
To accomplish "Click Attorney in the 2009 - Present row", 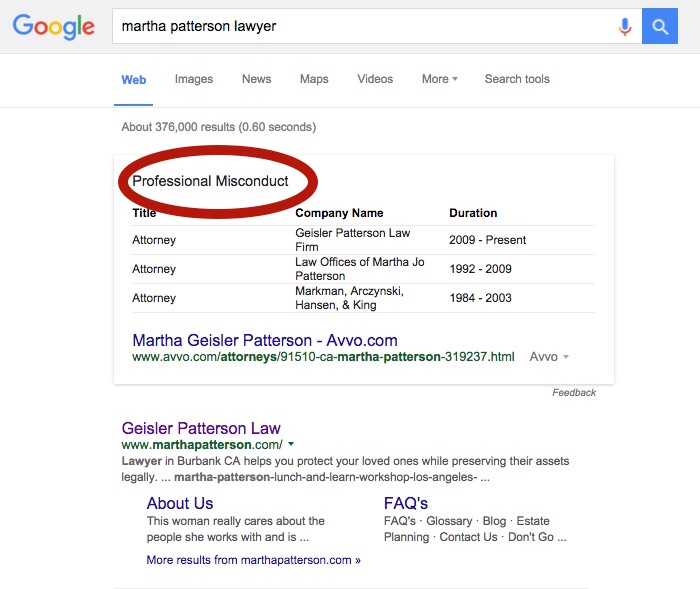I will tap(154, 240).
